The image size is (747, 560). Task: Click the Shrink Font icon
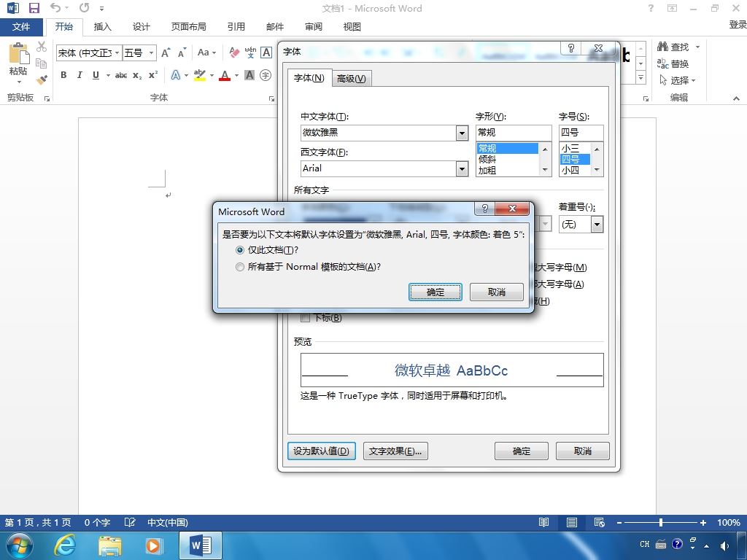coord(182,52)
